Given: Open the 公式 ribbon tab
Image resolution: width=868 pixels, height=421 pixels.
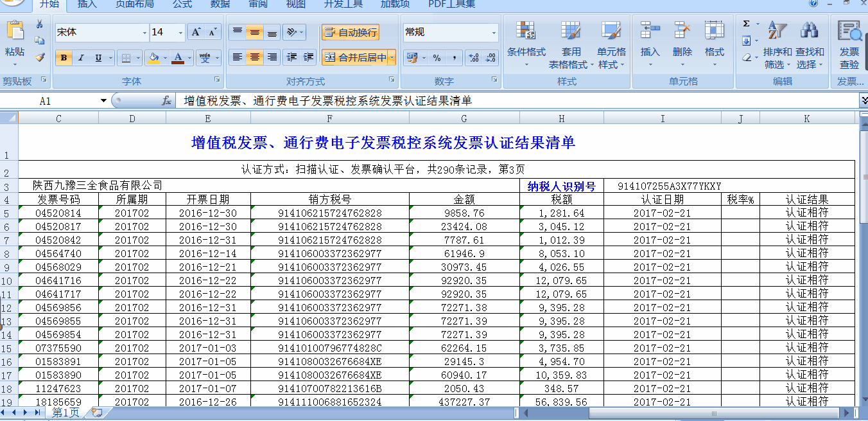Looking at the screenshot, I should tap(182, 4).
